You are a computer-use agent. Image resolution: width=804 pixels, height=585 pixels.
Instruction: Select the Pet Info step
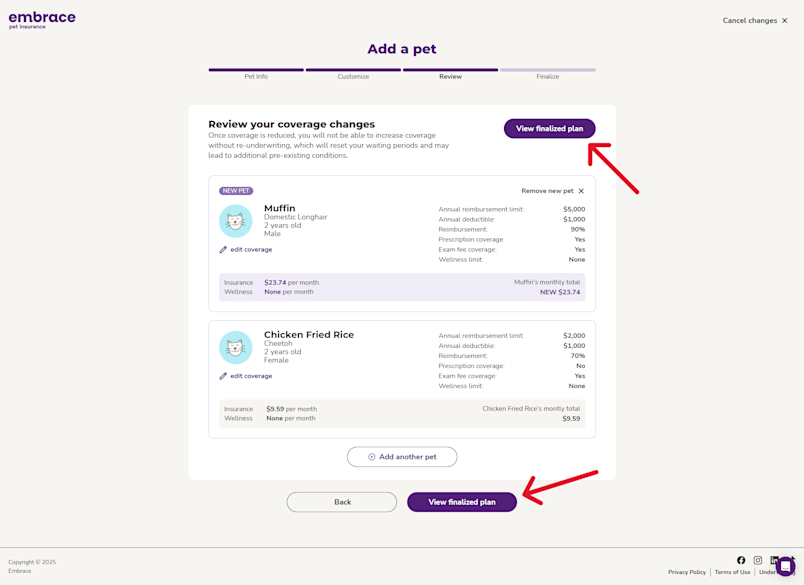(x=256, y=74)
